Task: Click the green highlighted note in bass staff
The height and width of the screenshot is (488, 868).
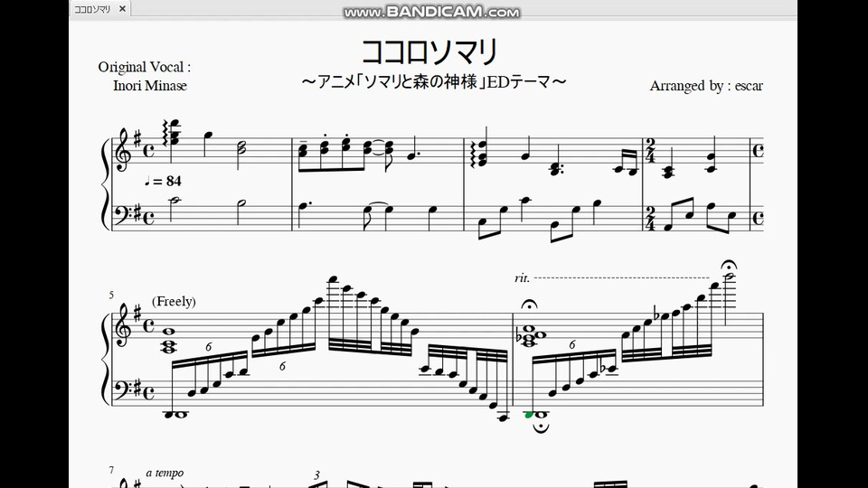Action: pos(529,415)
